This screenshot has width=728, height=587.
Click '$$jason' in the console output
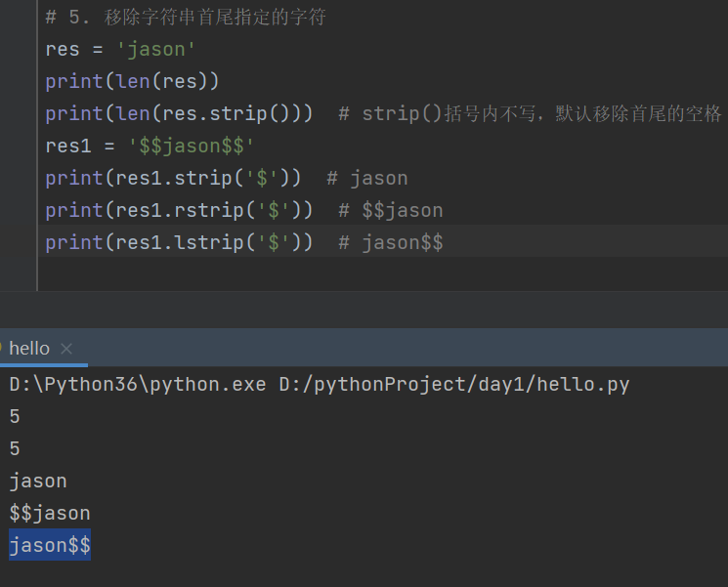[x=50, y=513]
